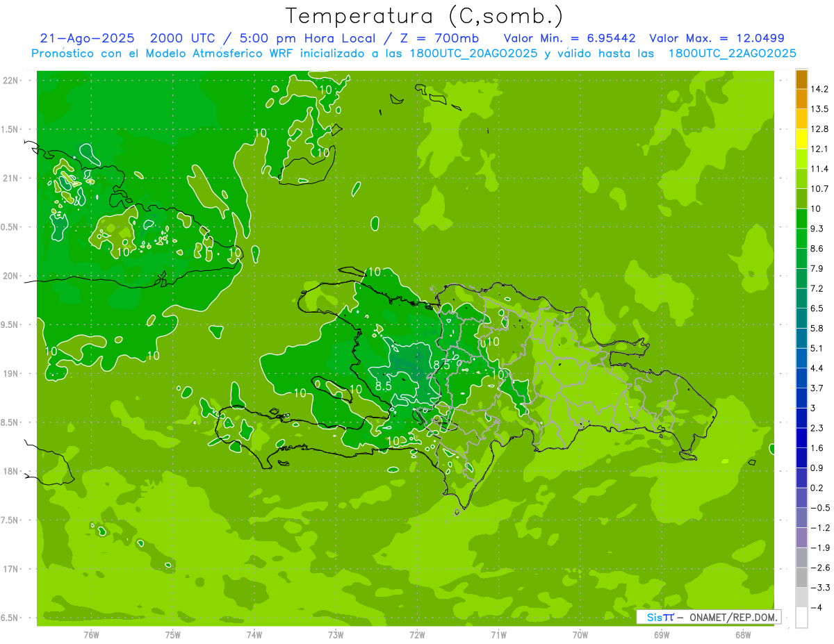Pick the dark orange swatch above 14.2

tap(801, 80)
